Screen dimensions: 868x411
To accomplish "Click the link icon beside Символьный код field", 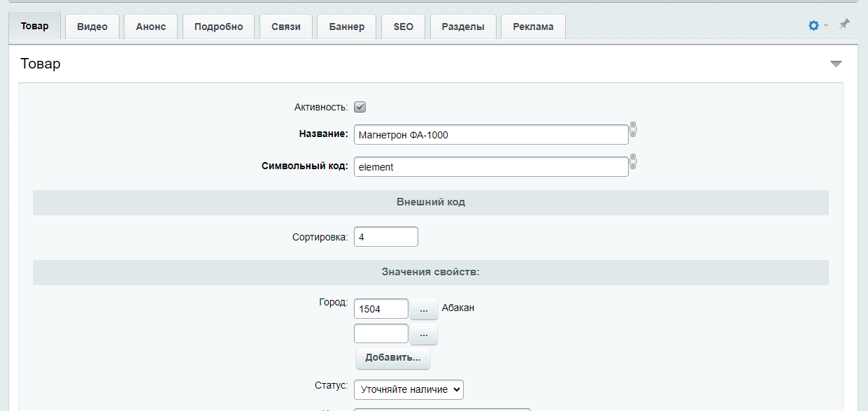I will click(633, 162).
